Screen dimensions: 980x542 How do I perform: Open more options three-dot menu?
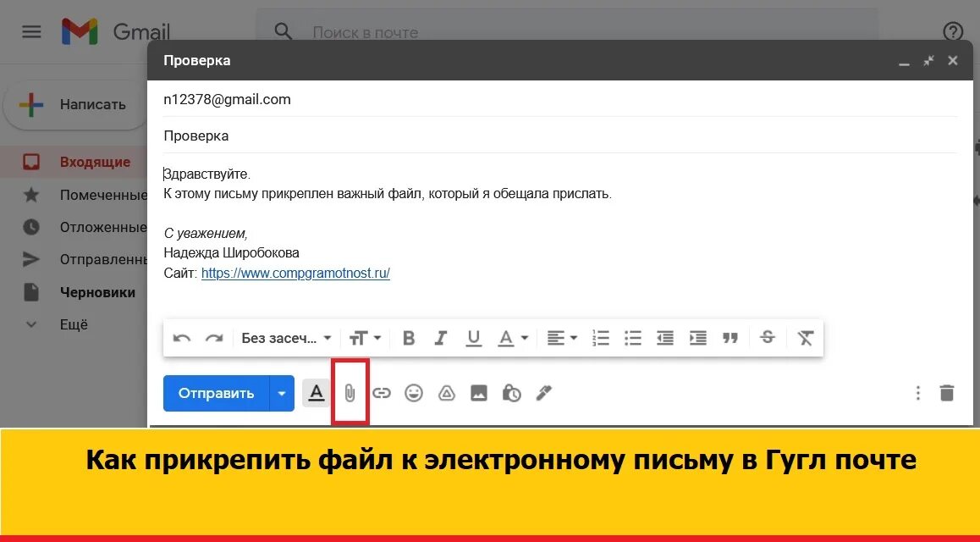(917, 393)
